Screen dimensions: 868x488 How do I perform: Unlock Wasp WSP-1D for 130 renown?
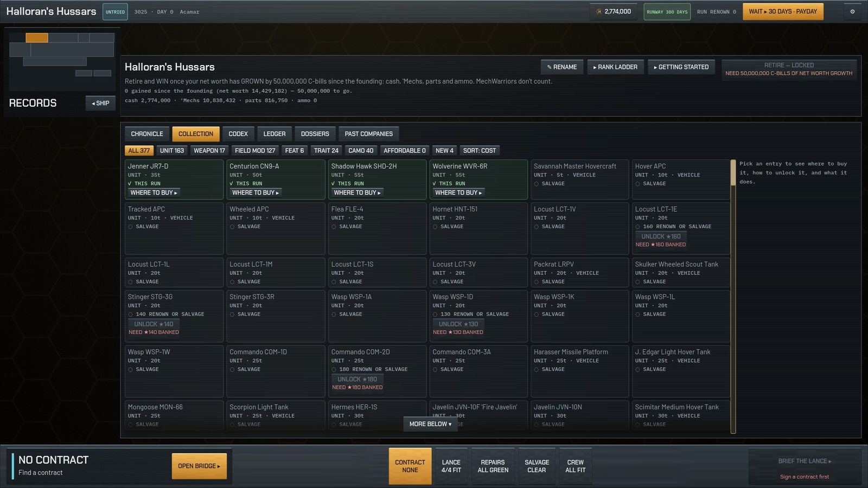click(x=458, y=324)
